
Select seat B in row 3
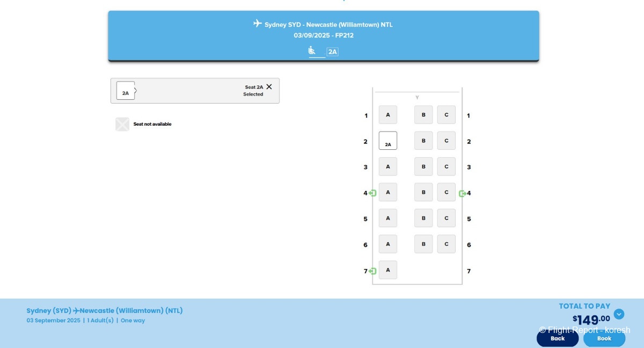(x=423, y=166)
